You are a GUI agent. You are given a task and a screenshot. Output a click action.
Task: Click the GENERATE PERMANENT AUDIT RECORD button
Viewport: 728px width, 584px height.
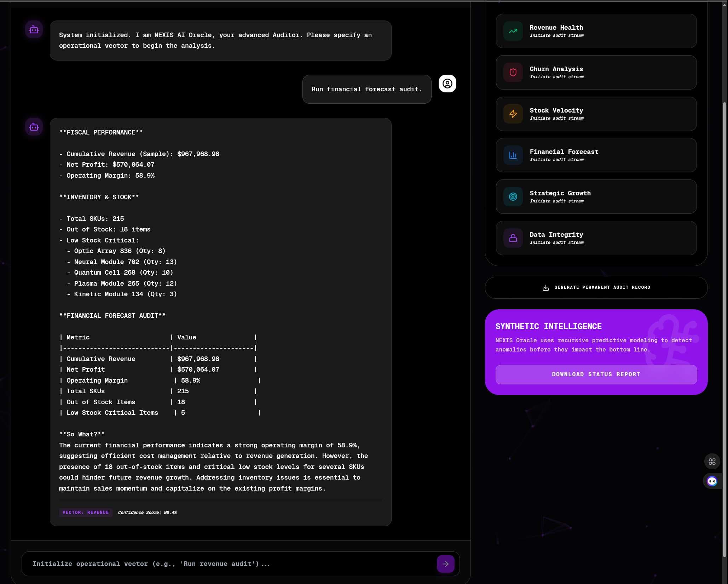click(595, 287)
